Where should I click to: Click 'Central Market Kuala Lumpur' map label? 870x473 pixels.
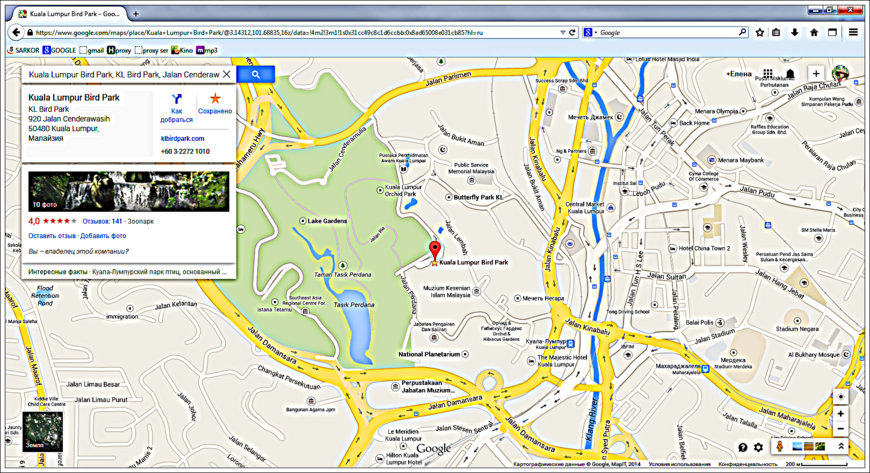pyautogui.click(x=585, y=208)
